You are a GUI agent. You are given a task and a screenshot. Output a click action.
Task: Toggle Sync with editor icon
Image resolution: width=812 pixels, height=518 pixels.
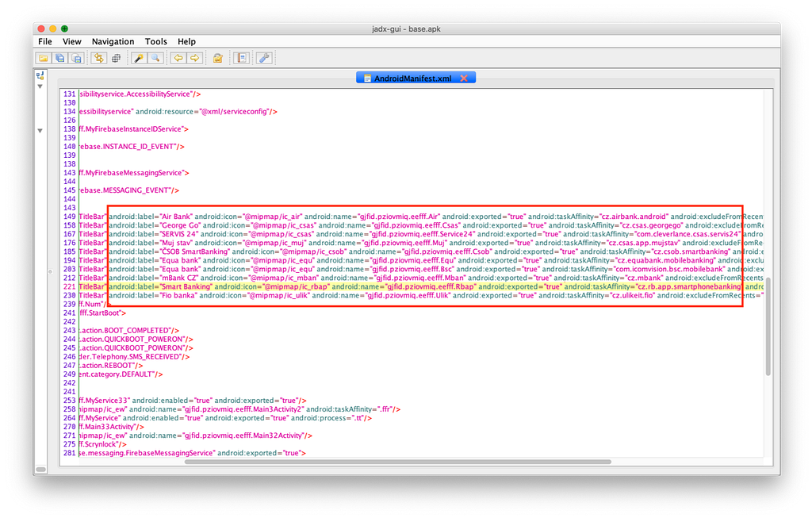[x=98, y=58]
